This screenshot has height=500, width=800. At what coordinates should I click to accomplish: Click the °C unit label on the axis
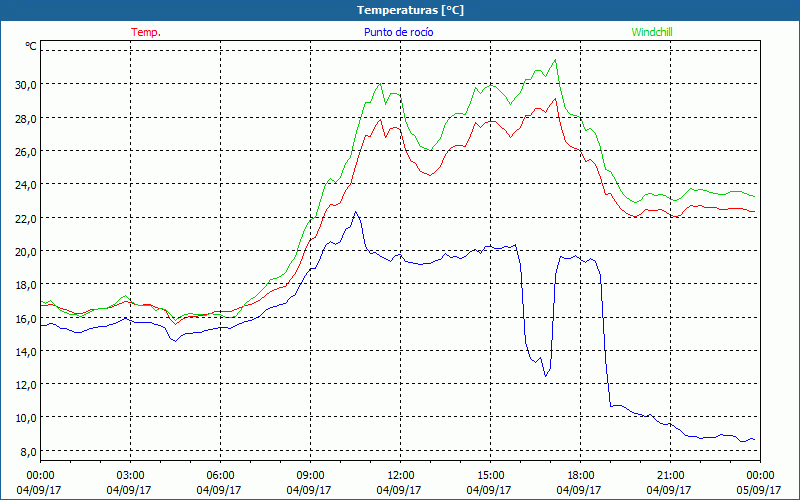(31, 46)
